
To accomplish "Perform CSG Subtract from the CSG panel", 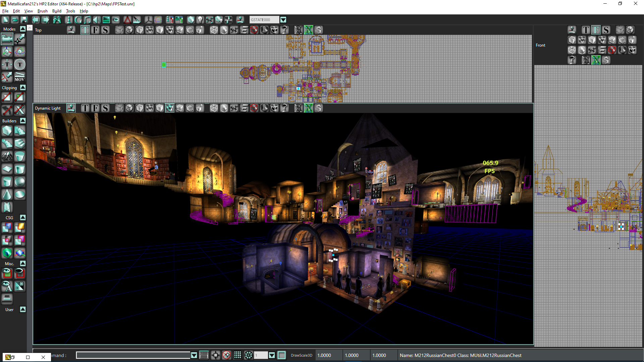I will click(x=20, y=227).
